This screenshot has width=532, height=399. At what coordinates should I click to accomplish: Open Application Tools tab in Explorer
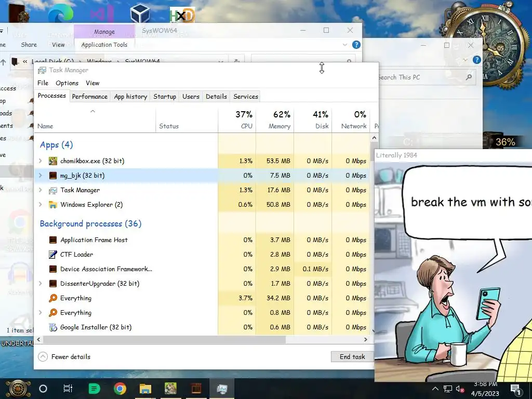(104, 45)
